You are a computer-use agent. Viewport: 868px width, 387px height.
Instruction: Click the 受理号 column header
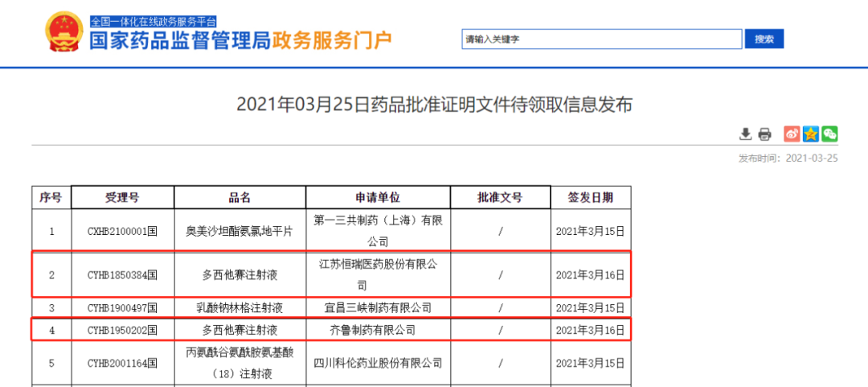coord(122,197)
